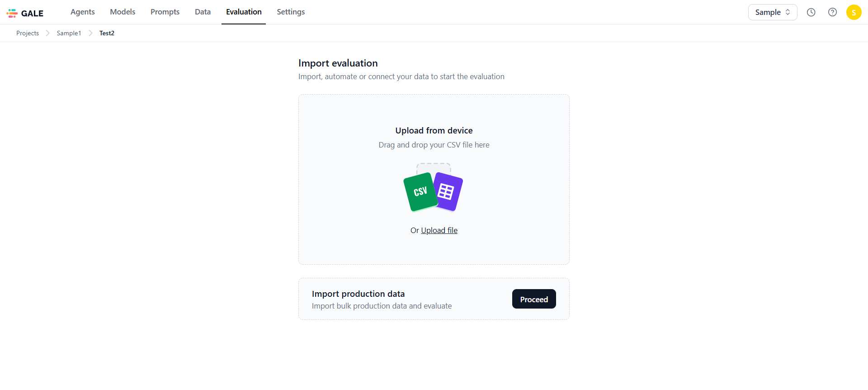868x390 pixels.
Task: Click the Upload file link
Action: click(439, 230)
